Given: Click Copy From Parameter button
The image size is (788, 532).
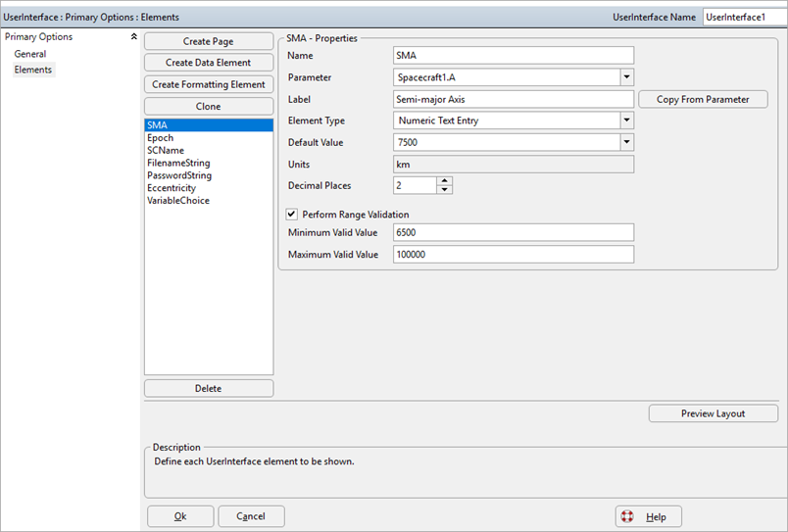Looking at the screenshot, I should pos(703,100).
